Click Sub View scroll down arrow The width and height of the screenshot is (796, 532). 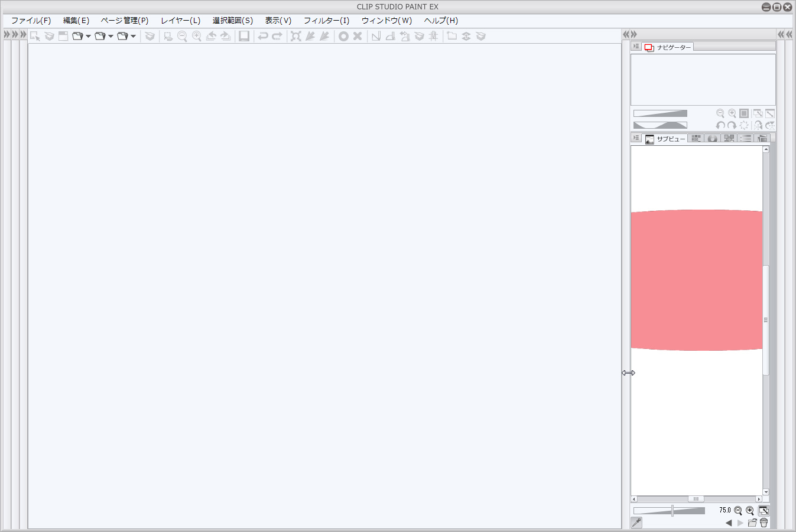[x=766, y=492]
